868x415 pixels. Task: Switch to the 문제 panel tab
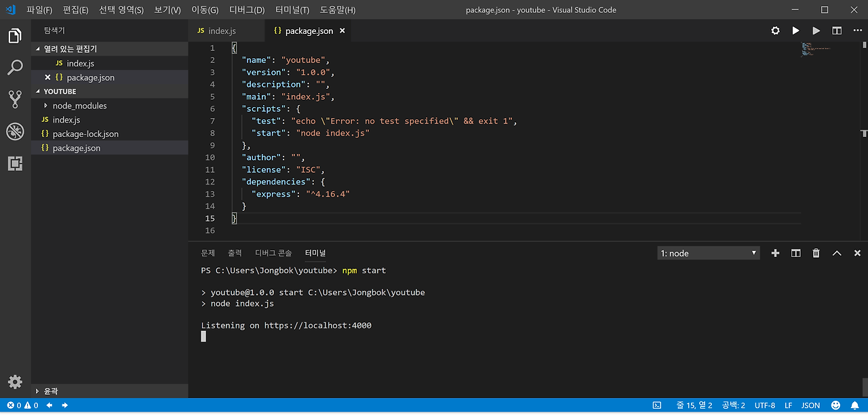pyautogui.click(x=208, y=253)
